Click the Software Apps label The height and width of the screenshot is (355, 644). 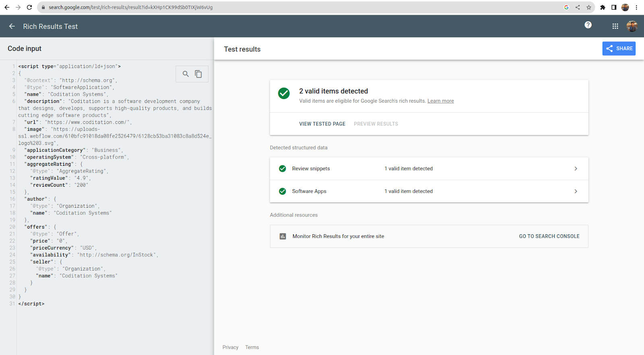(x=309, y=191)
